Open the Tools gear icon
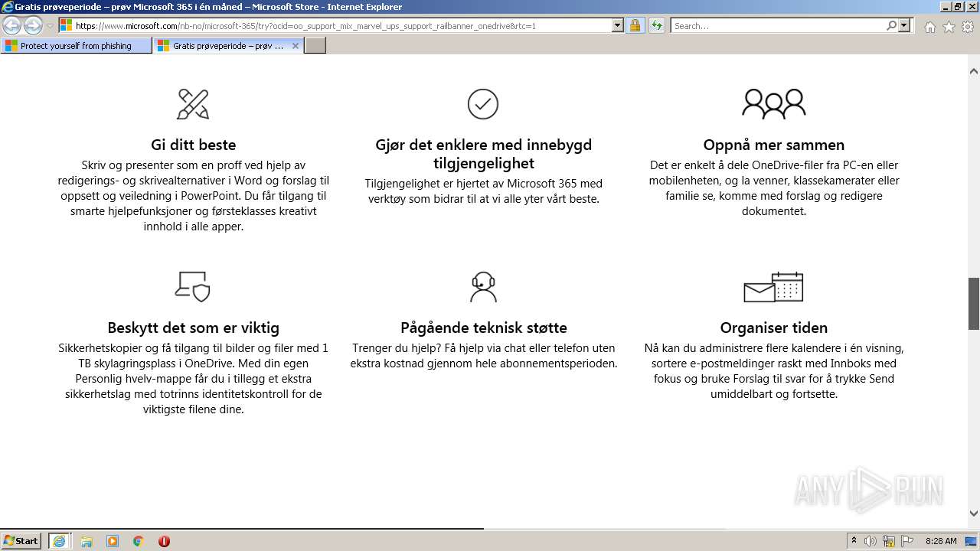The width and height of the screenshot is (980, 551). click(x=968, y=27)
